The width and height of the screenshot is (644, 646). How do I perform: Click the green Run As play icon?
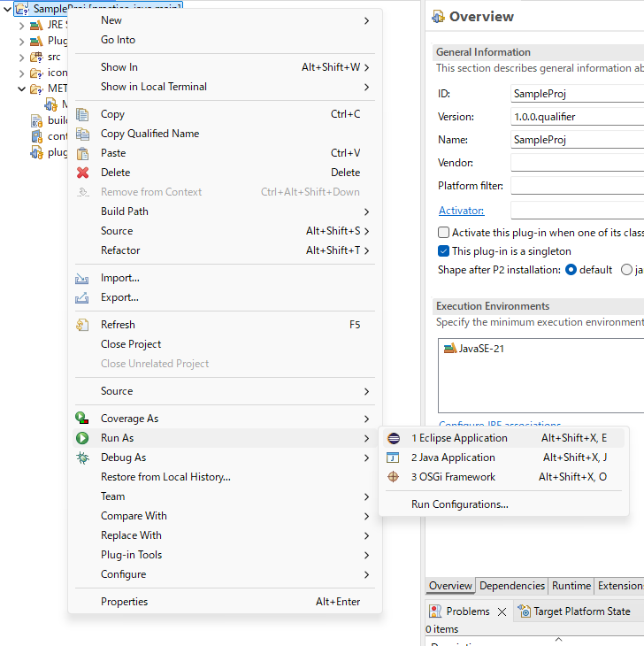[x=82, y=438]
